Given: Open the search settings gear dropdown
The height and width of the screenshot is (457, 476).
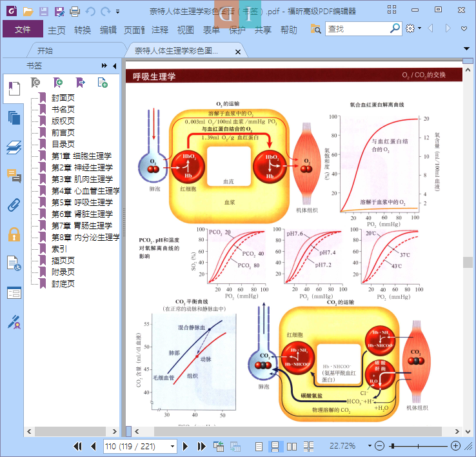Looking at the screenshot, I should (x=413, y=28).
